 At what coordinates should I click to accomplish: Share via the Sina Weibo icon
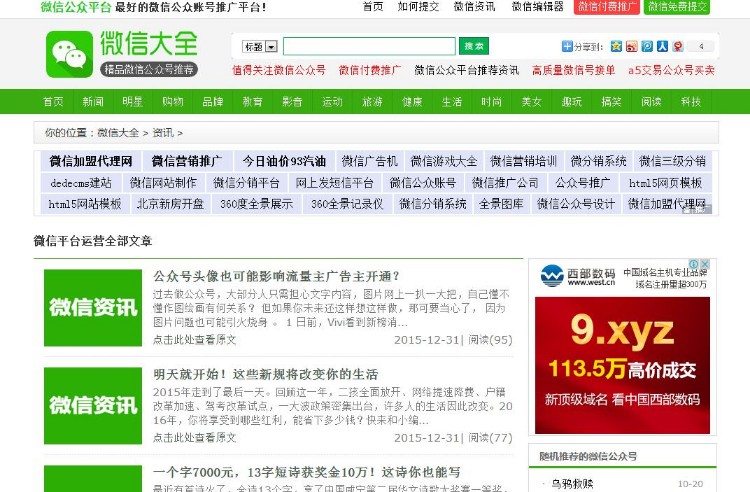(631, 46)
